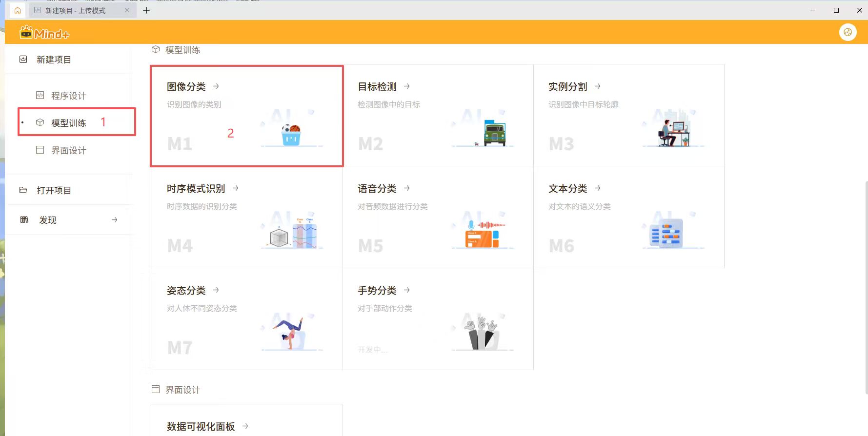This screenshot has height=436, width=868.
Task: Click the round icon in orange header
Action: 848,32
